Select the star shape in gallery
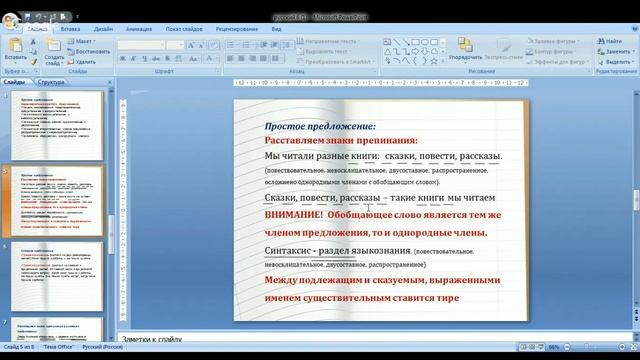Viewport: 640px width, 360px height. 434,61
